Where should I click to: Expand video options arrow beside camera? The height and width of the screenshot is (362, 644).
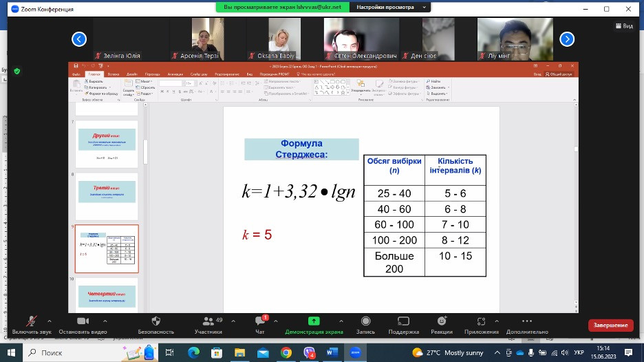pos(105,321)
